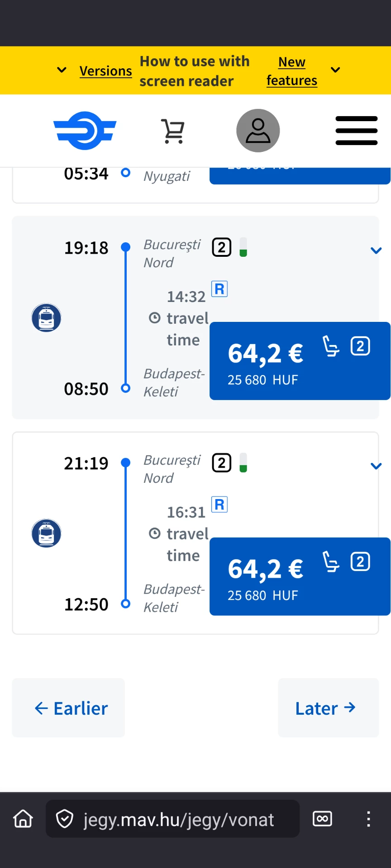Expand the 21:19 București Nord journey details

(x=376, y=466)
